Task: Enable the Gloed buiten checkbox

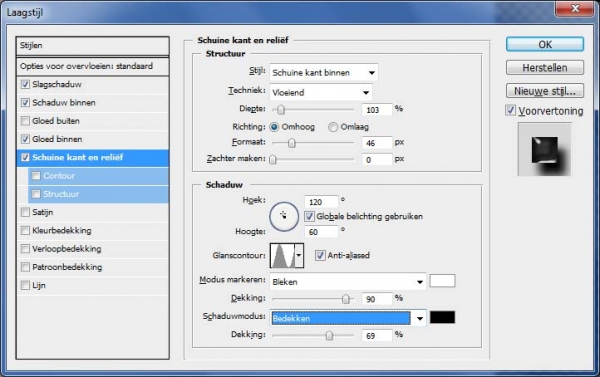Action: 25,121
